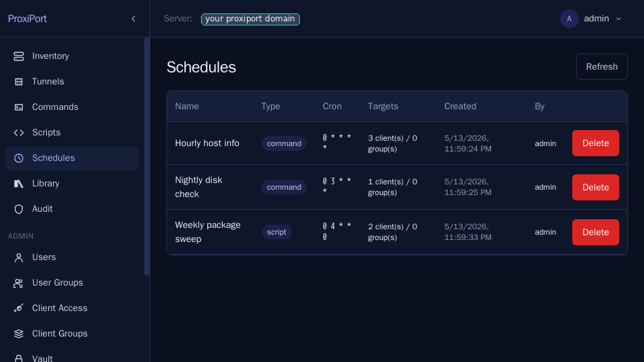The height and width of the screenshot is (362, 644).
Task: Click the Library books icon
Action: pyautogui.click(x=19, y=184)
